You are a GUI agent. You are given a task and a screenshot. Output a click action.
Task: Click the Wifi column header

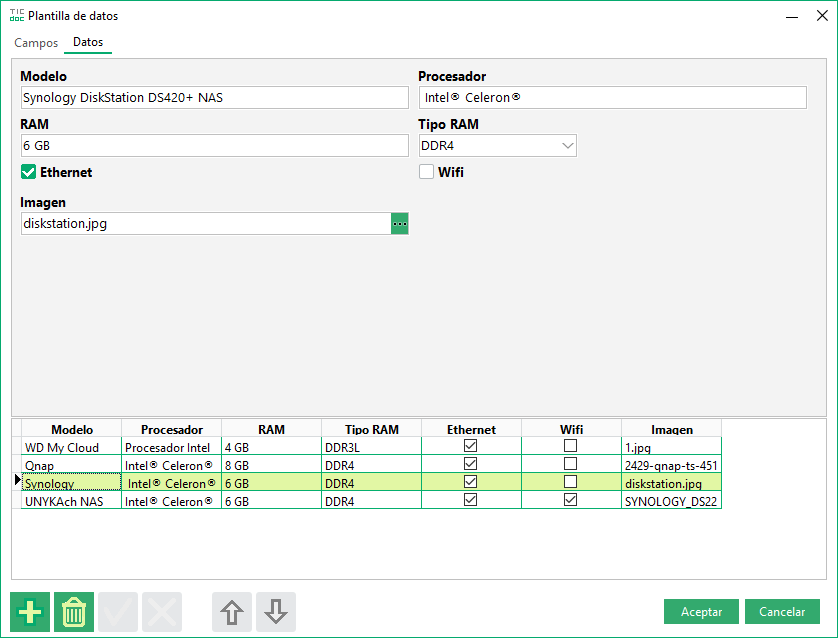[571, 429]
